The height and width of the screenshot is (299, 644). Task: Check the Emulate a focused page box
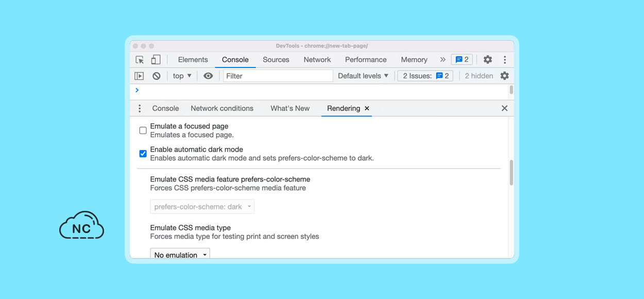(x=143, y=130)
